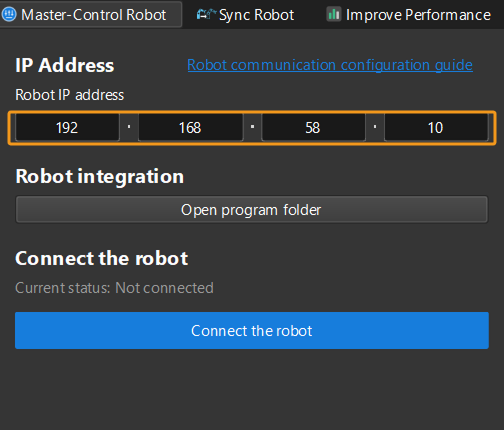Click the Robot integration heading
This screenshot has width=504, height=430.
click(x=100, y=176)
